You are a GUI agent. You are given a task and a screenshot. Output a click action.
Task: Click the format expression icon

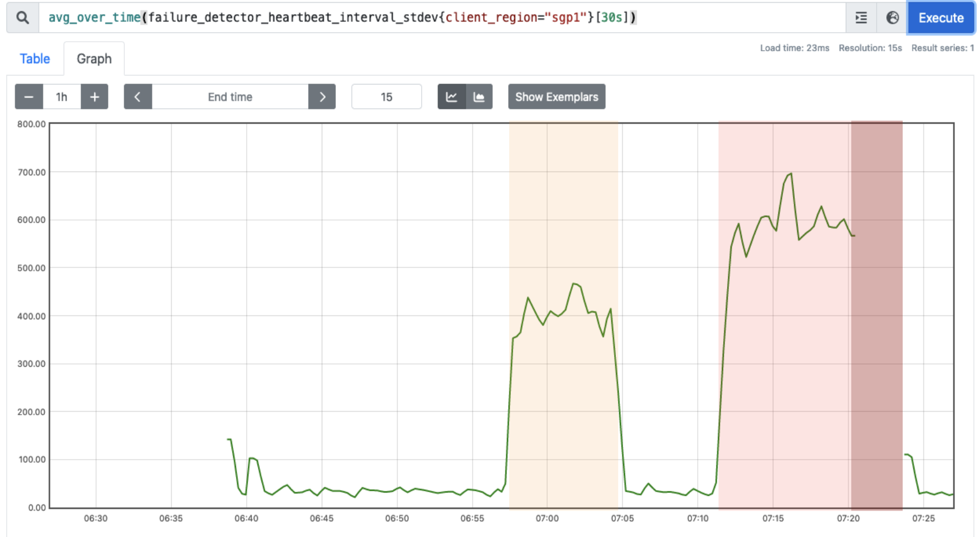pyautogui.click(x=861, y=17)
